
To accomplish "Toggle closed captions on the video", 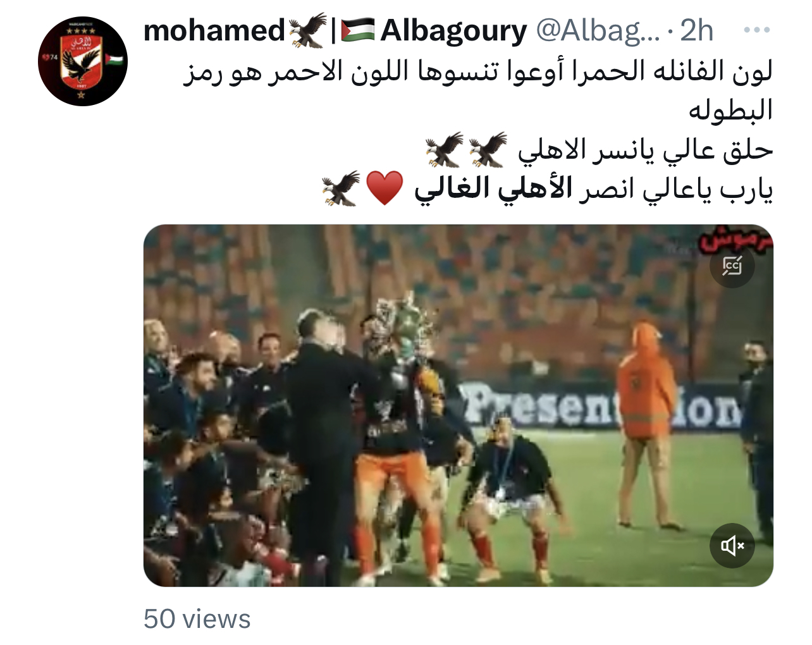I will click(x=732, y=266).
